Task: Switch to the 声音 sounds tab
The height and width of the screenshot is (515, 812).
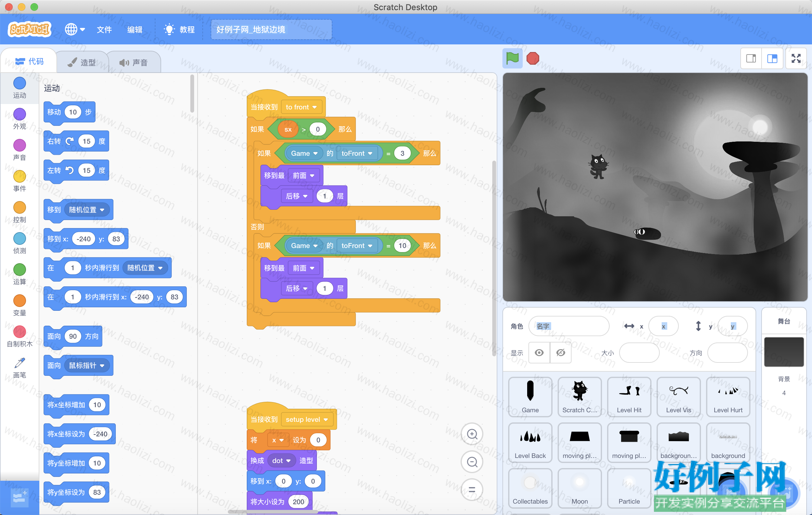Action: [x=134, y=62]
